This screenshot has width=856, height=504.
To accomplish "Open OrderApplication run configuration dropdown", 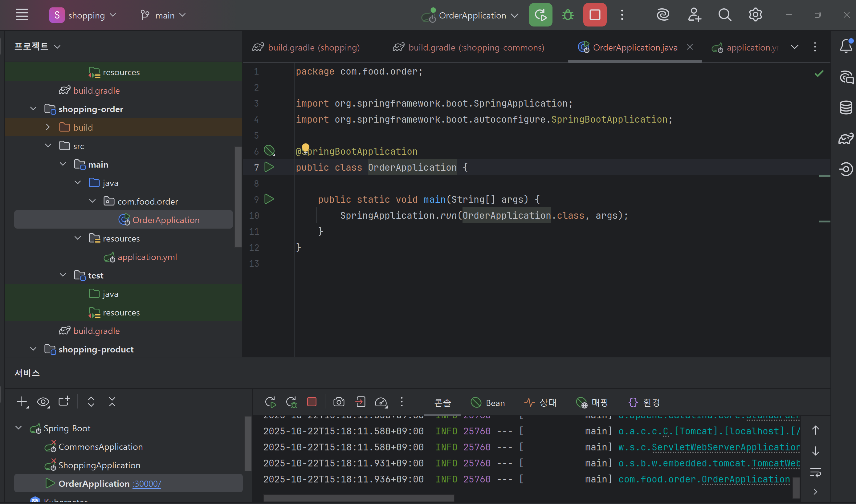I will [x=472, y=15].
